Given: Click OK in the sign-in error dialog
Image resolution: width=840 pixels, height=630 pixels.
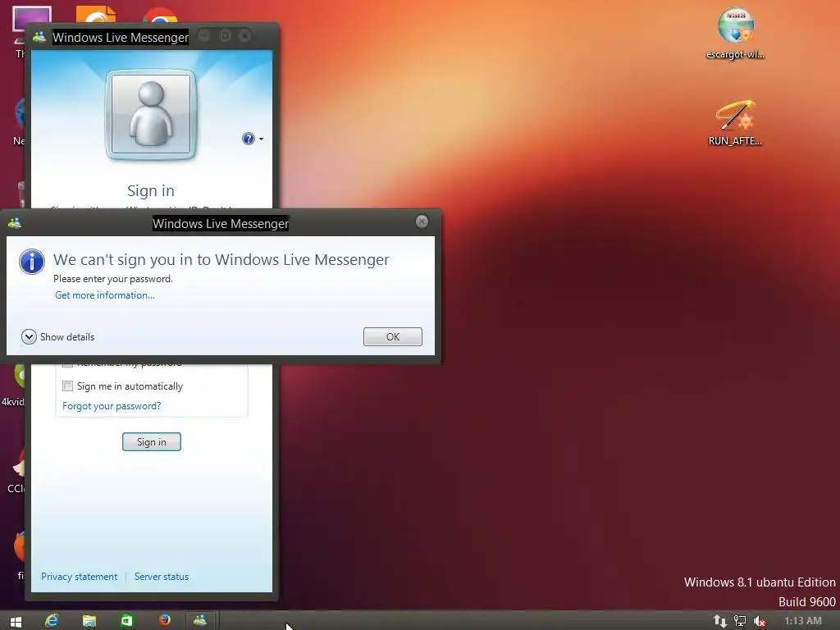Looking at the screenshot, I should 393,336.
